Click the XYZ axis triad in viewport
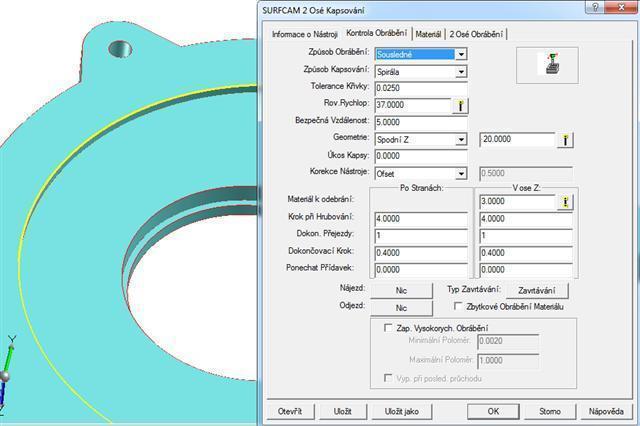The width and height of the screenshot is (640, 426). (7, 373)
